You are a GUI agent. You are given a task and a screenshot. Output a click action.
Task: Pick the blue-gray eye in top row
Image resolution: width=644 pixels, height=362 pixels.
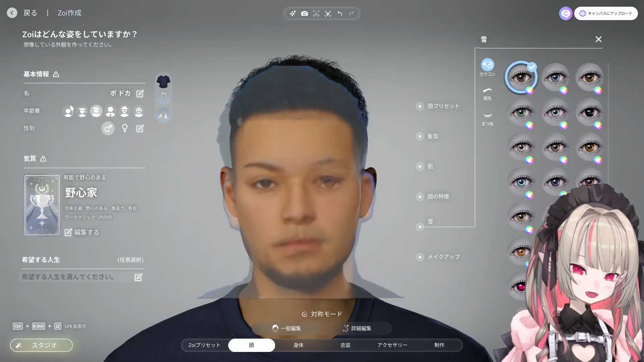pos(555,77)
